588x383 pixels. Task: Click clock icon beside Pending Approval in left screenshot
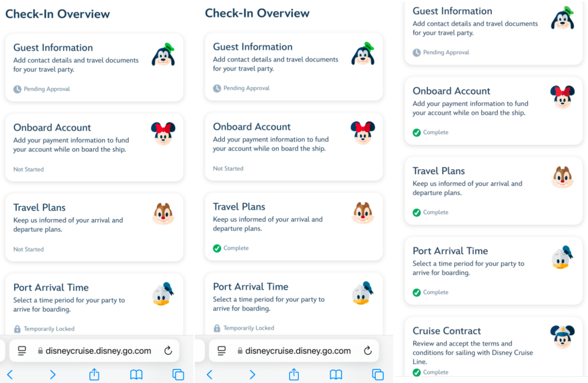click(17, 89)
